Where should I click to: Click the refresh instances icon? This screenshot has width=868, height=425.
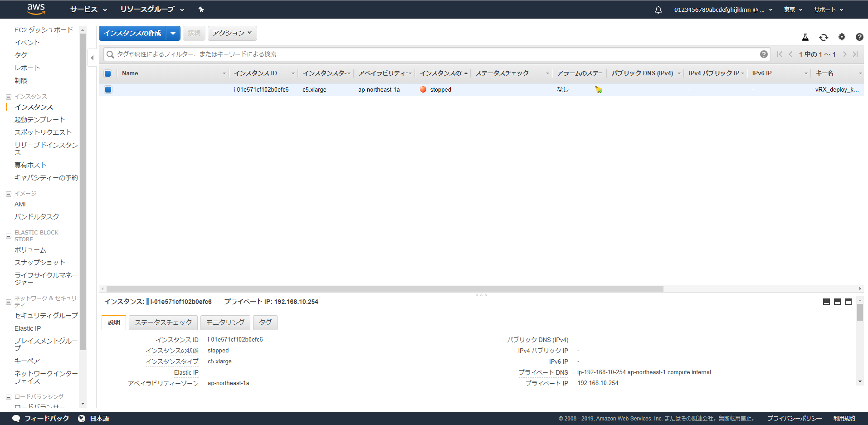pyautogui.click(x=823, y=37)
